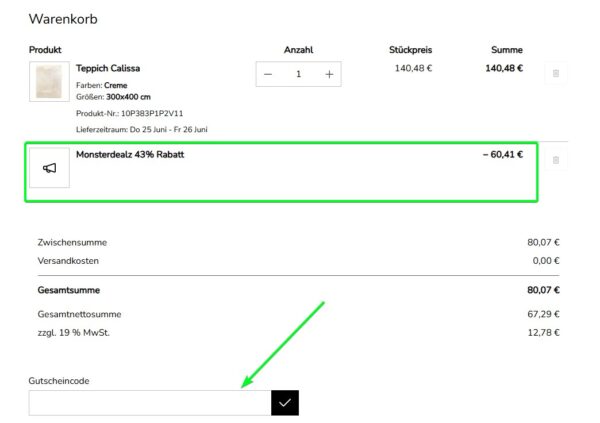Click the Versandkosten label
This screenshot has height=423, width=600.
tap(68, 261)
